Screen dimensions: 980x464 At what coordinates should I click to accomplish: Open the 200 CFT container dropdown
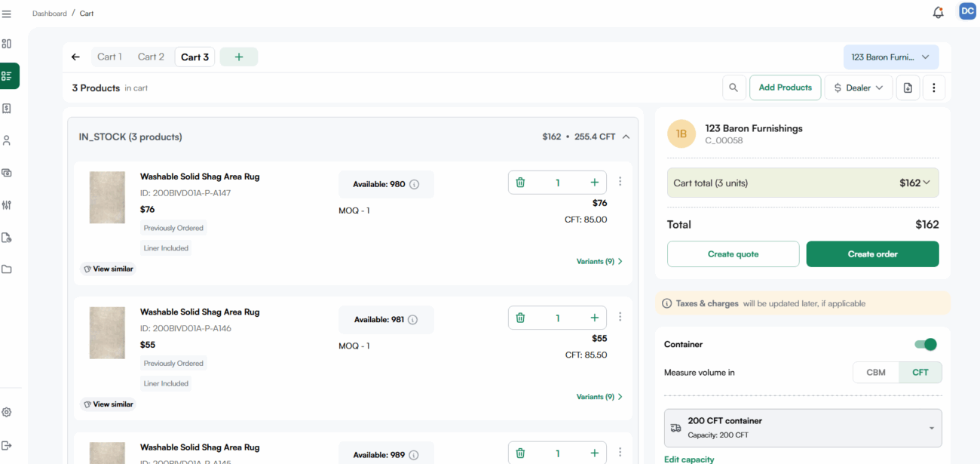(x=802, y=428)
